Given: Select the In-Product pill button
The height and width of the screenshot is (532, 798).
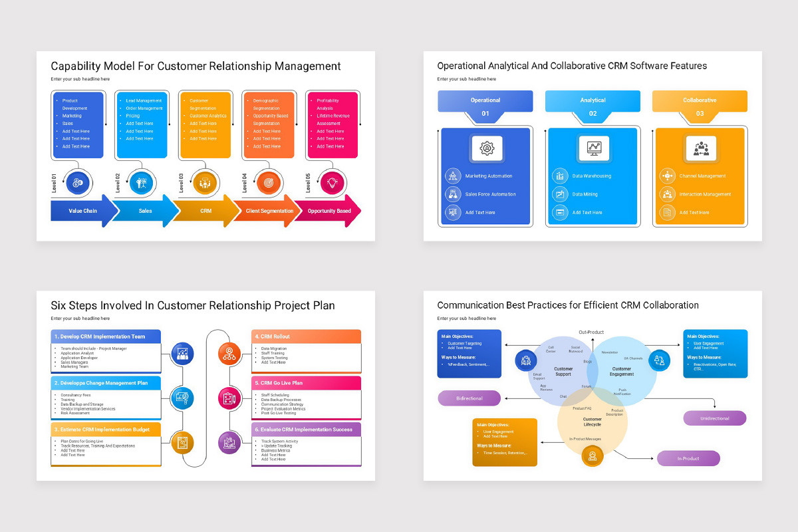Looking at the screenshot, I should point(688,458).
